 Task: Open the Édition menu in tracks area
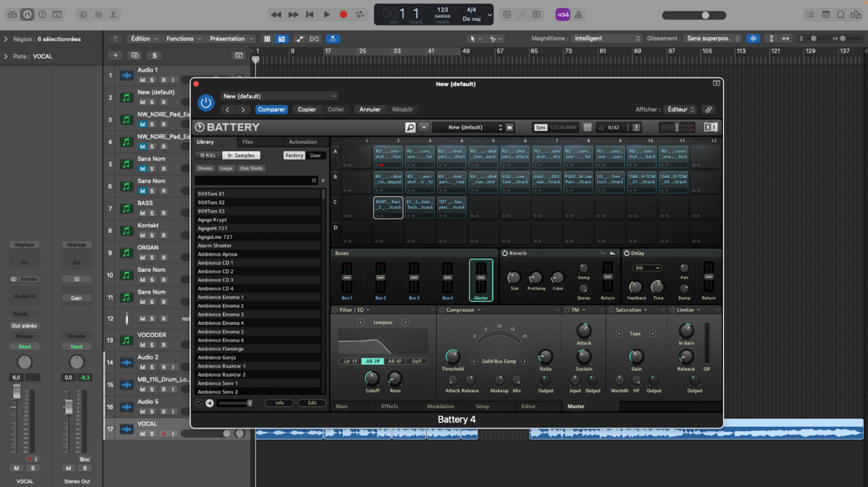click(143, 38)
